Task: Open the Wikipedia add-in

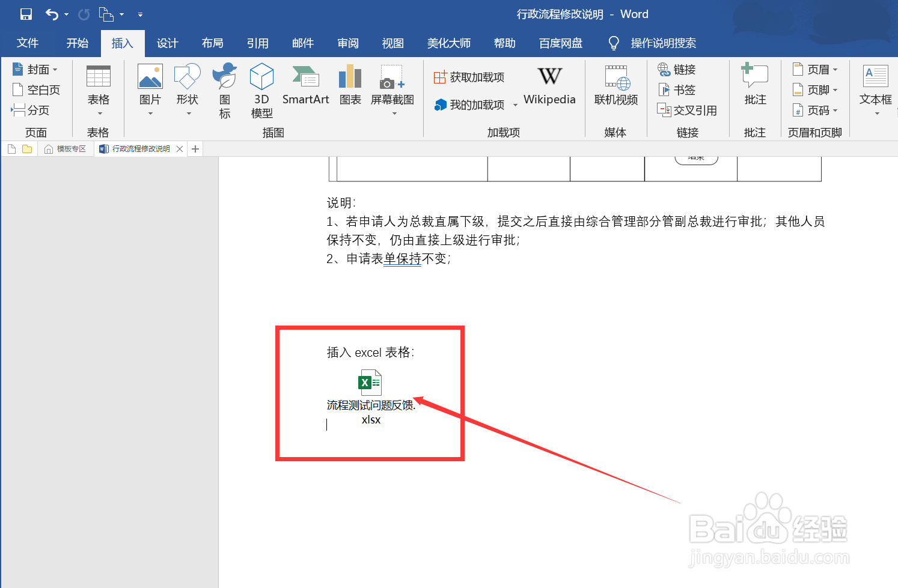Action: 549,86
